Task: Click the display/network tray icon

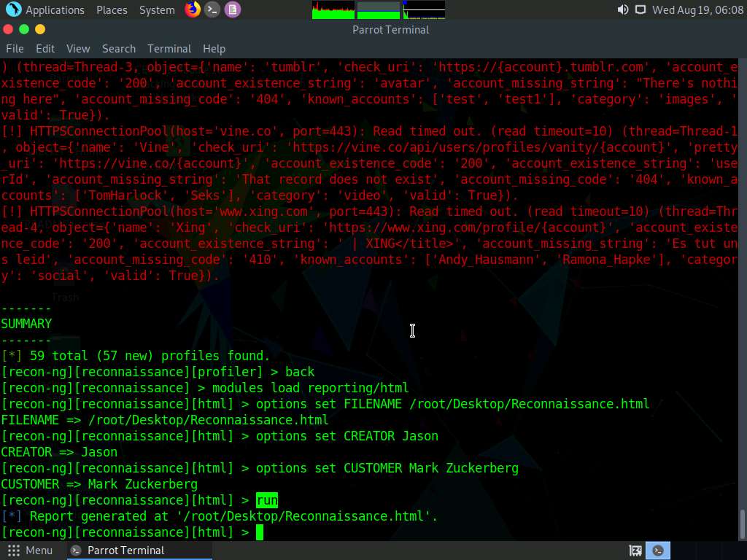Action: (x=640, y=9)
